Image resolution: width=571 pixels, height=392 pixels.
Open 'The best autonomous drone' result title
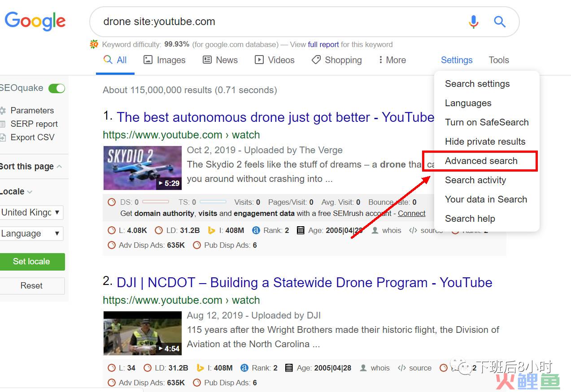coord(275,117)
